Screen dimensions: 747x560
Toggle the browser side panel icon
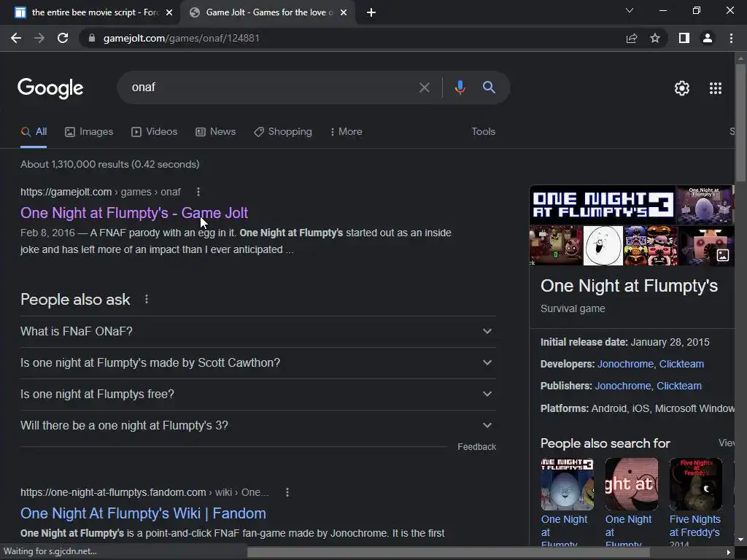pos(684,38)
